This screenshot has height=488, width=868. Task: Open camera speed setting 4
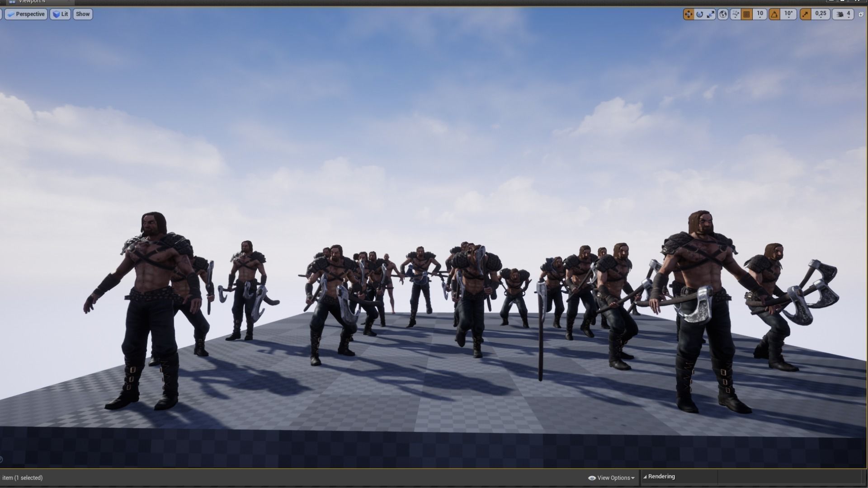click(844, 14)
